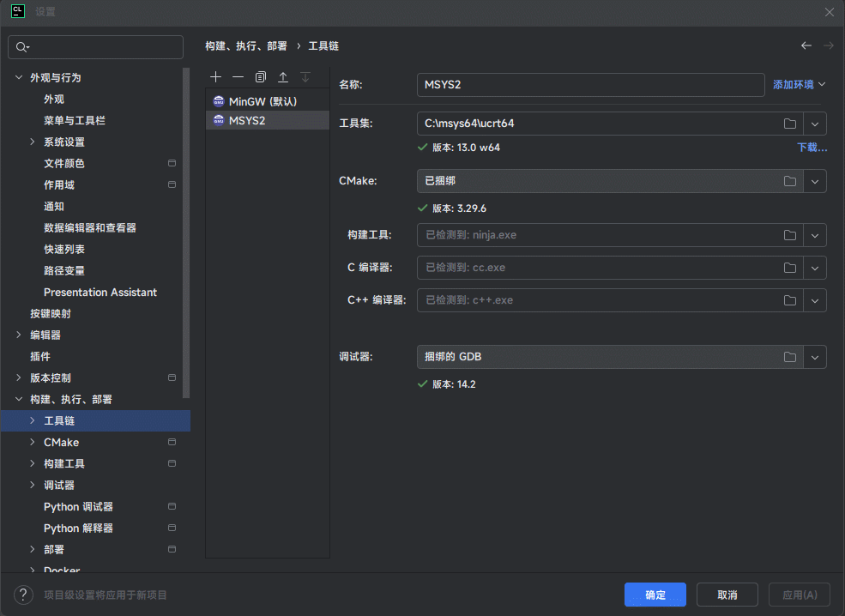Open the 插件 settings page

(x=40, y=356)
